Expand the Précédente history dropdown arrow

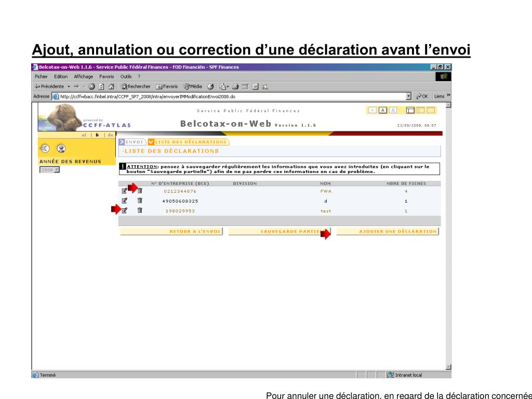click(x=69, y=87)
